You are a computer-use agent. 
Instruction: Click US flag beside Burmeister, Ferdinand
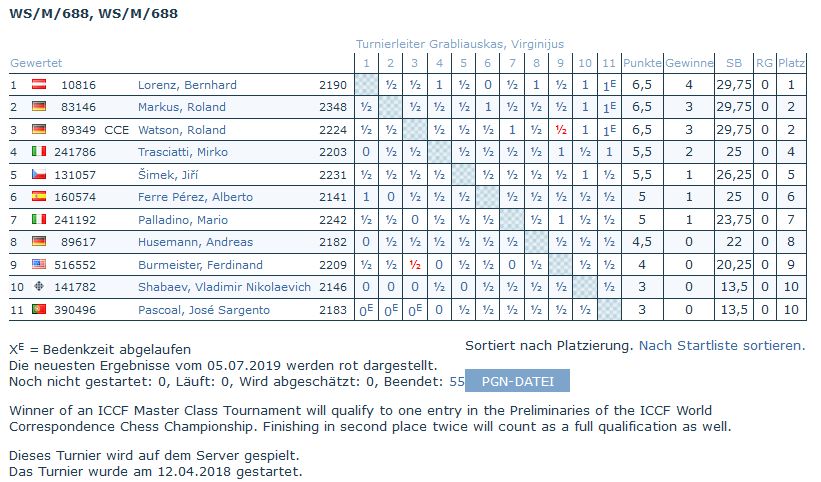pos(40,265)
